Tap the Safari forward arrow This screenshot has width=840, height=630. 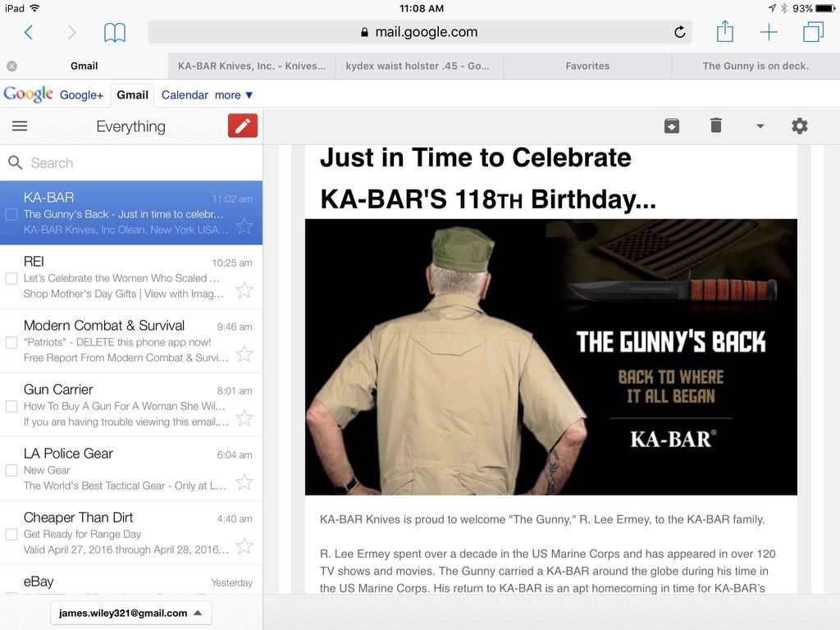click(71, 33)
